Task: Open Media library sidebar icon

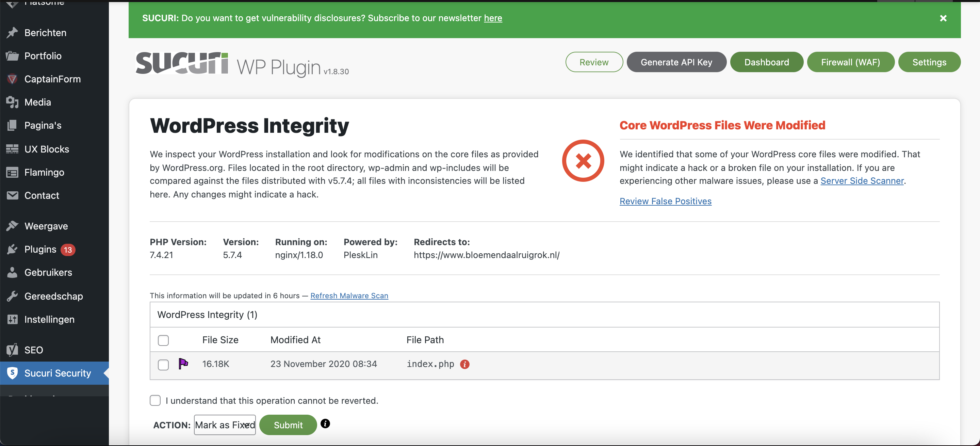Action: coord(12,102)
